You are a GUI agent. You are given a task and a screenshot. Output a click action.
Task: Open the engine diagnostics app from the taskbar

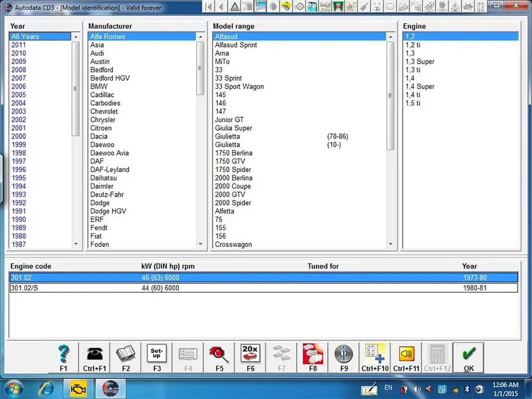78,388
